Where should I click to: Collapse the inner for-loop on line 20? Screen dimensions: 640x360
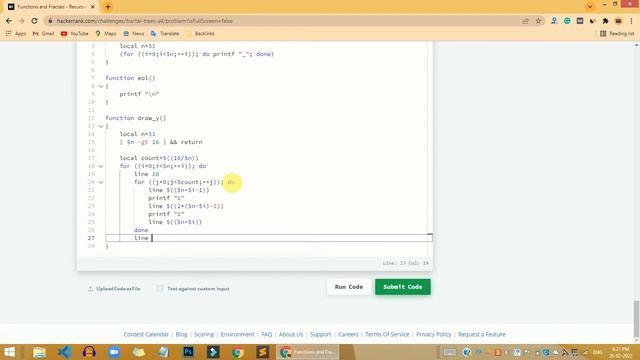coord(101,182)
